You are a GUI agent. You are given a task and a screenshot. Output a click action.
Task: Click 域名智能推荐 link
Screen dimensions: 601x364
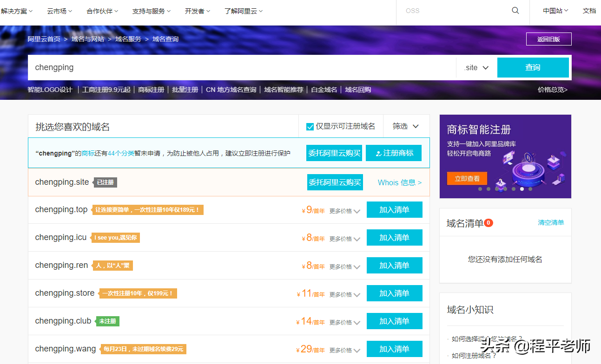click(x=284, y=90)
